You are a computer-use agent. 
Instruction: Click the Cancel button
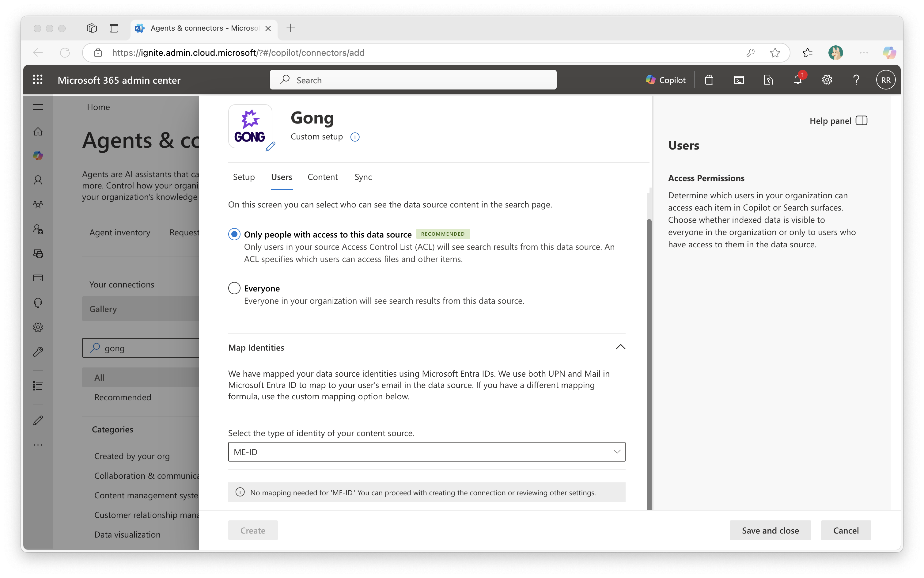[x=846, y=530]
